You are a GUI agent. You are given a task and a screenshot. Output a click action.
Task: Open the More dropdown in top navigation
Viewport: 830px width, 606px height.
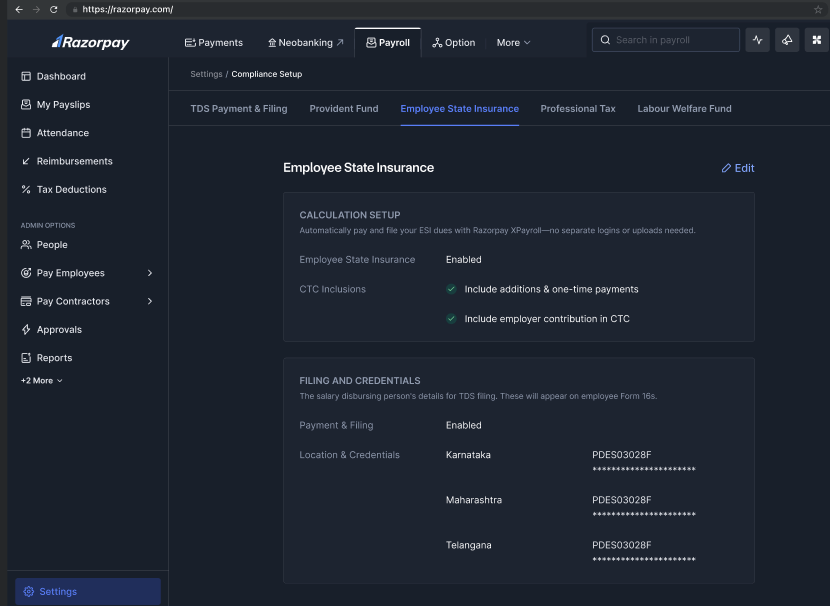point(513,43)
